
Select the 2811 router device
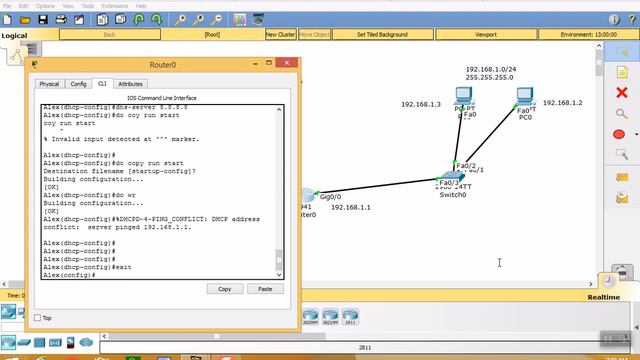click(350, 316)
